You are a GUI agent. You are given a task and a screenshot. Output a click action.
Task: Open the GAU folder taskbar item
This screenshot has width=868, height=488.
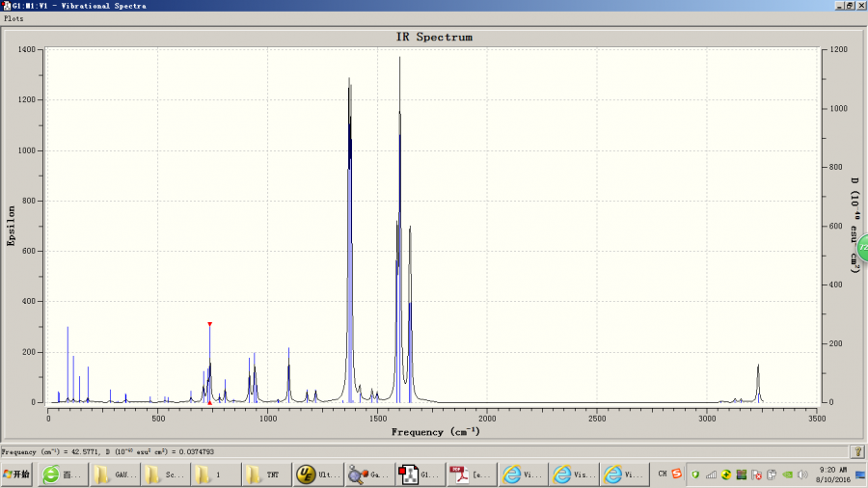115,474
